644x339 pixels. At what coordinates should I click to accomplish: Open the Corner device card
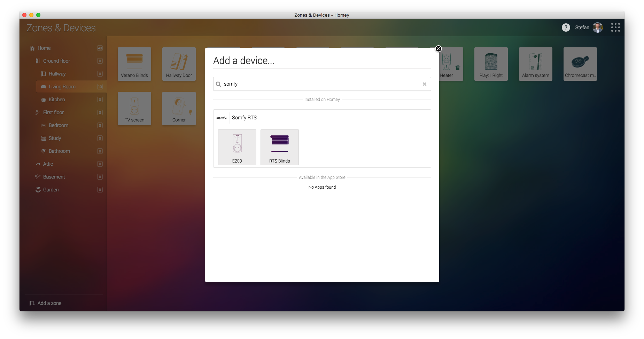[179, 109]
